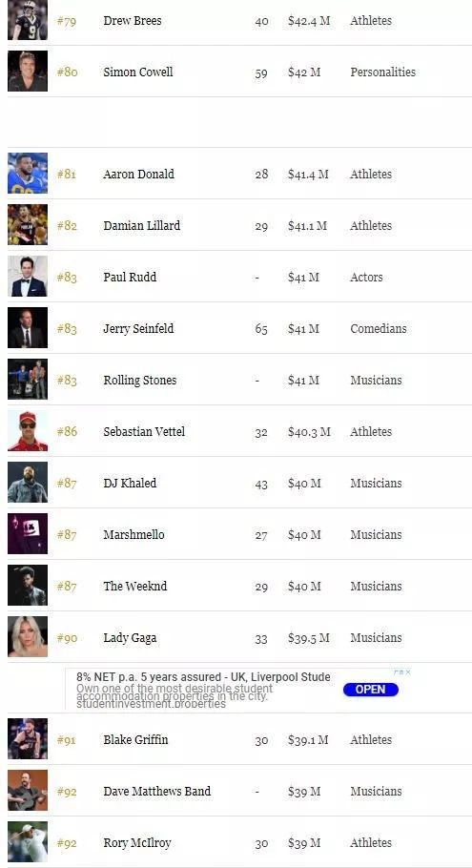Image resolution: width=472 pixels, height=868 pixels.
Task: Click Sebastian Vettel's thumbnail image
Action: [28, 431]
